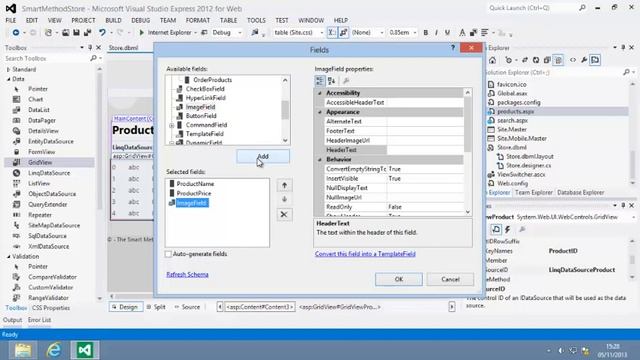Open the TOOLS menu
640x360 pixels.
point(256,20)
